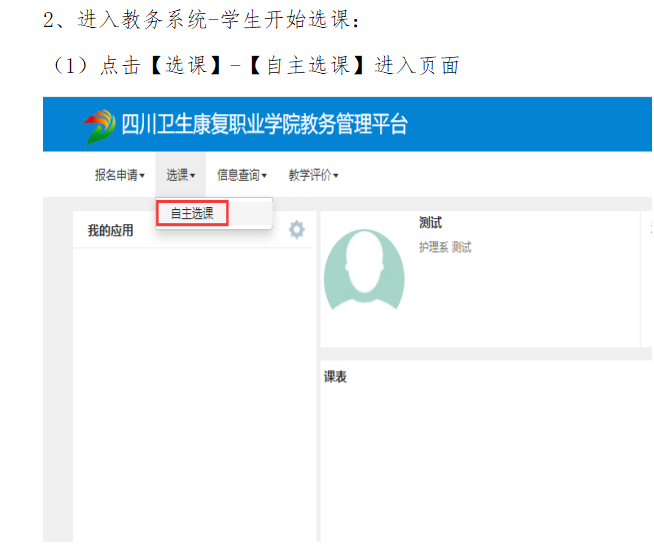Click the caret arrow beside 选课
This screenshot has height=554, width=654.
192,176
